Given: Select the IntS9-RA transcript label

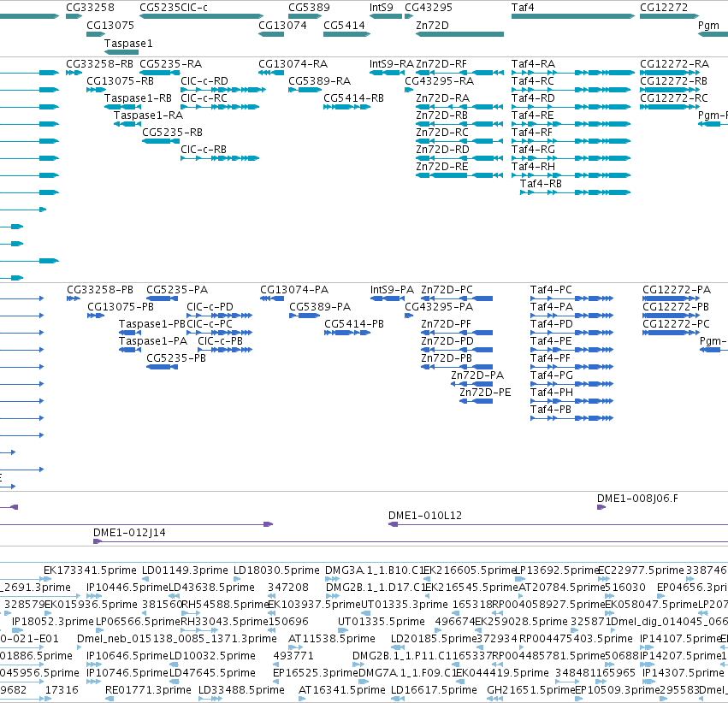Looking at the screenshot, I should coord(392,63).
